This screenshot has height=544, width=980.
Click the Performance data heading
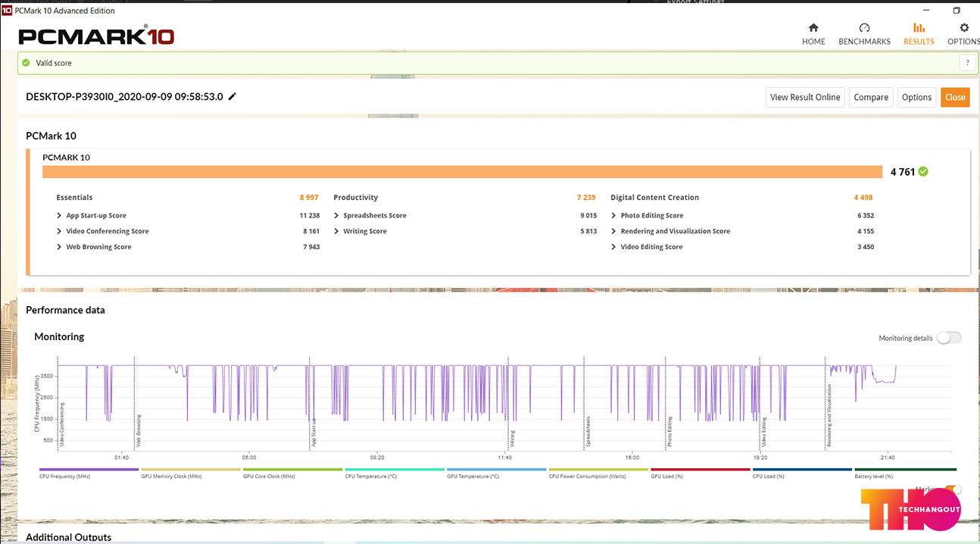[65, 310]
